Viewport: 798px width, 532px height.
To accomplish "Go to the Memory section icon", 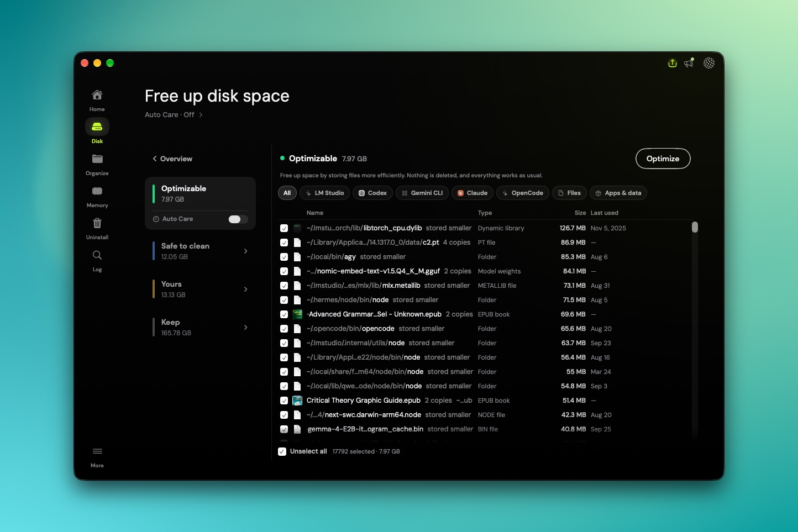I will (97, 191).
